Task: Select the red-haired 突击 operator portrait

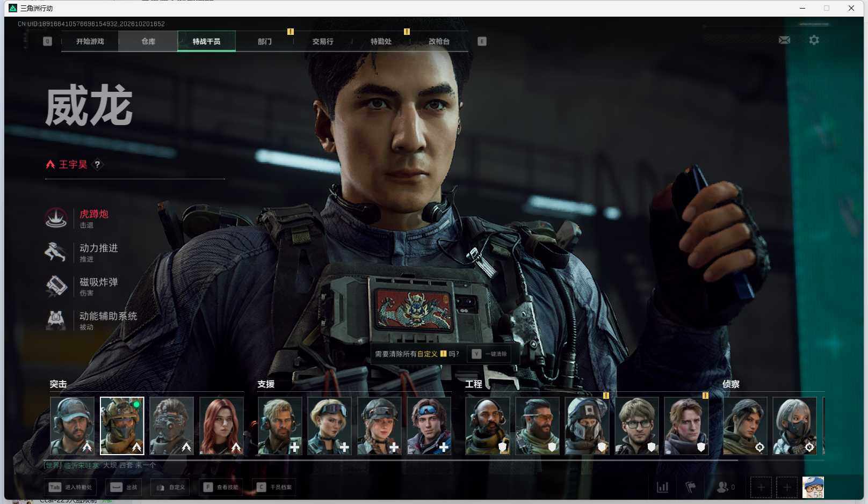Action: coord(221,426)
